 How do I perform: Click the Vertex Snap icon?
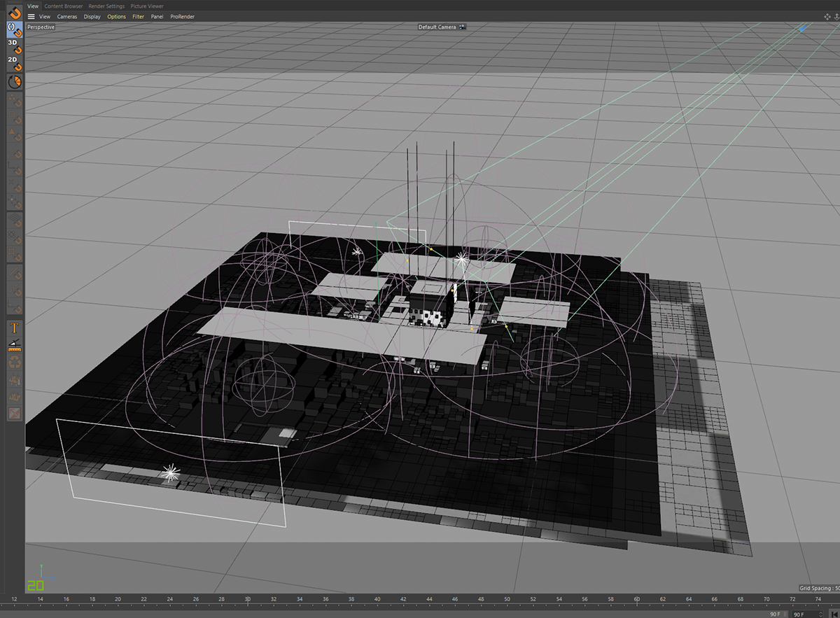coord(15,102)
